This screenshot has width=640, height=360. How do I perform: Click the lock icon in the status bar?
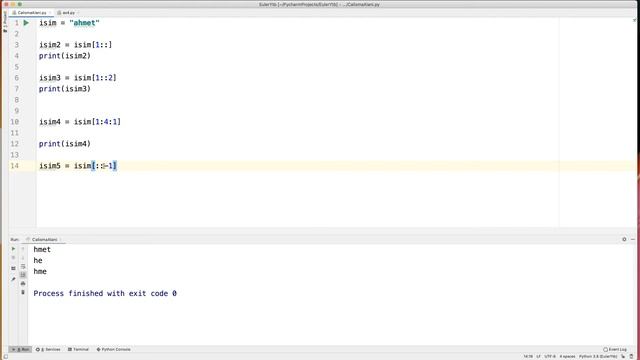click(x=623, y=356)
